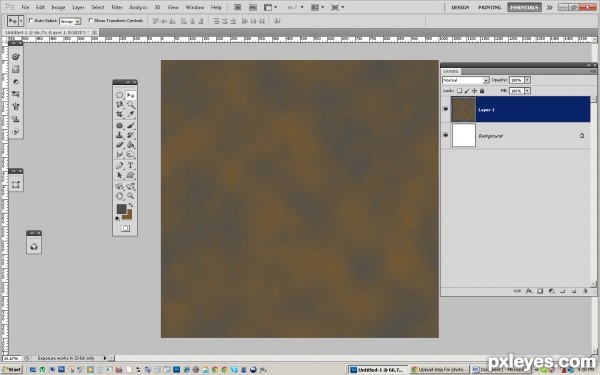Viewport: 600px width, 375px height.
Task: Open the Image menu
Action: (58, 7)
